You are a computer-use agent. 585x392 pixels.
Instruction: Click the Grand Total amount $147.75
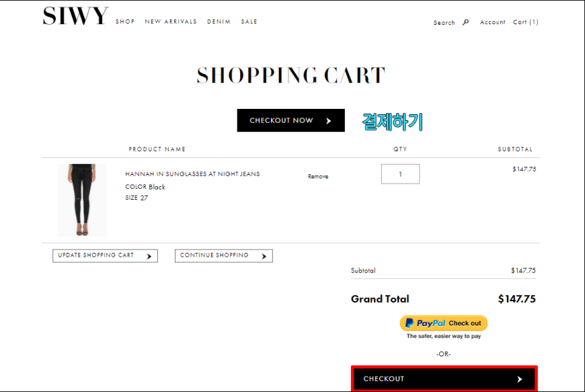coord(516,299)
